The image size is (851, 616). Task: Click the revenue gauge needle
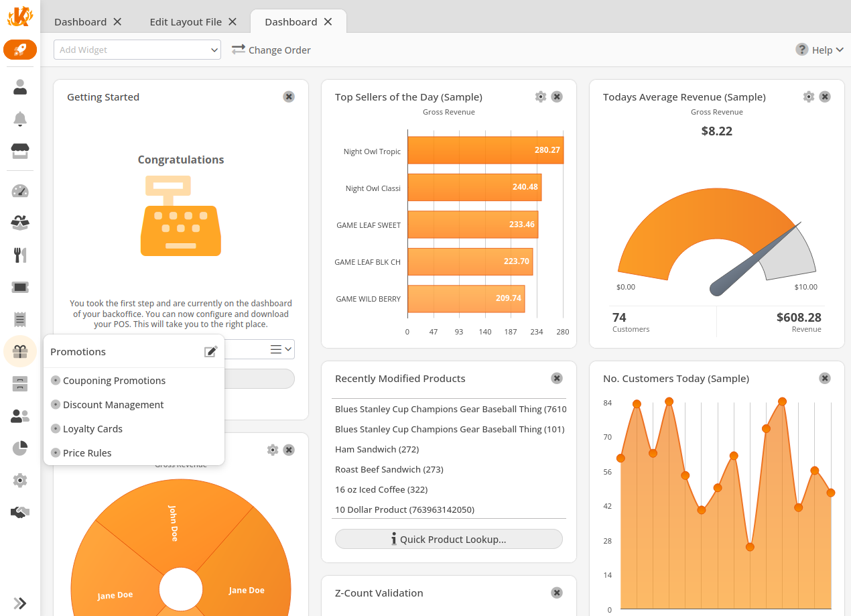[x=755, y=258]
